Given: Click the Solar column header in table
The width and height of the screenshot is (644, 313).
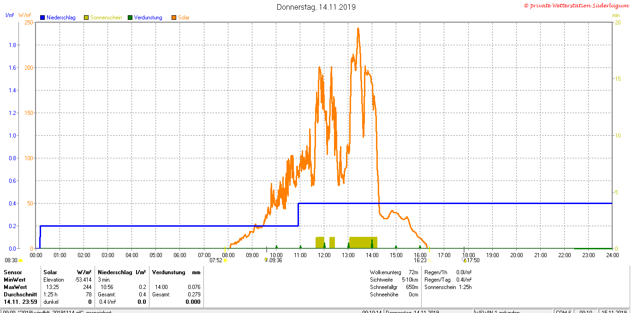Looking at the screenshot, I should (x=51, y=272).
